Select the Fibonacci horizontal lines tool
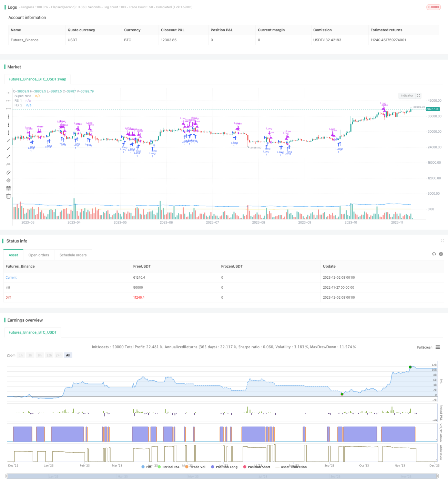The image size is (448, 486). click(8, 188)
